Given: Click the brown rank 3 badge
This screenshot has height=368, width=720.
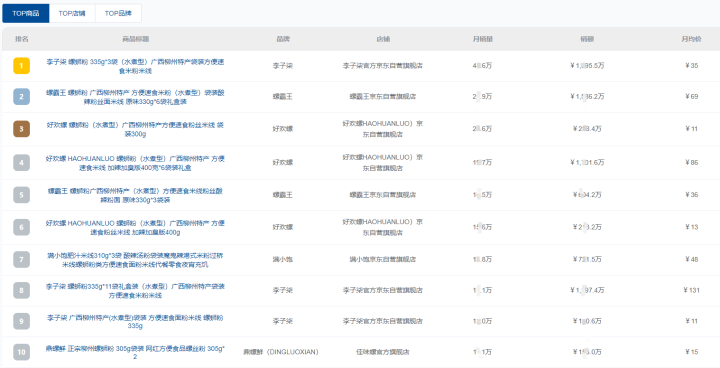Looking at the screenshot, I should 22,129.
